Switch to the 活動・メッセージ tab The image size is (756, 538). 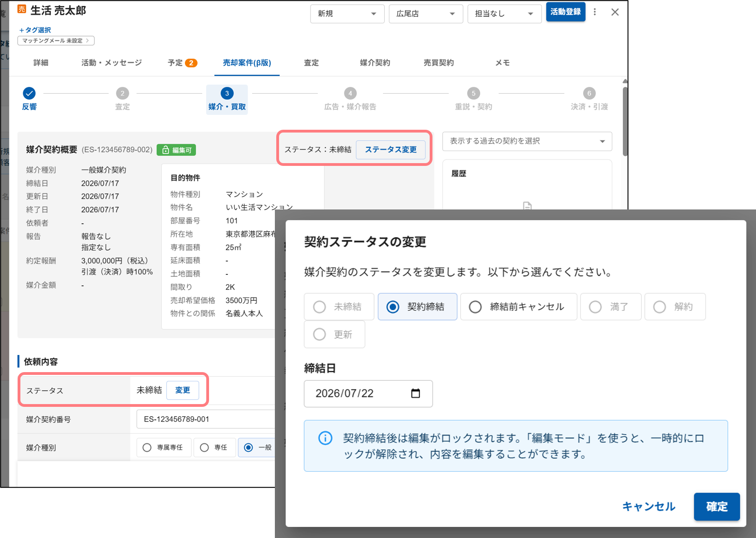[112, 63]
